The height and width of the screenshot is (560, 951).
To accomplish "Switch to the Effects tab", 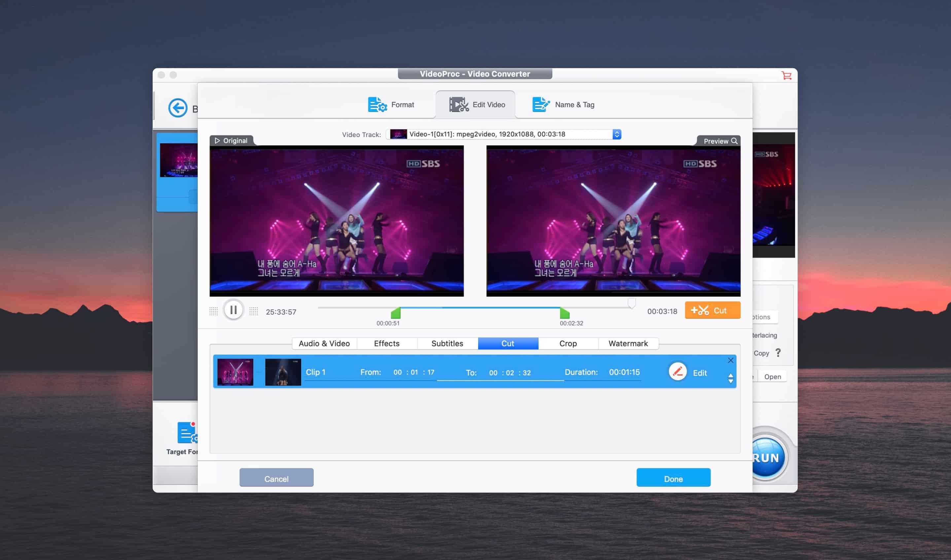I will pos(387,343).
